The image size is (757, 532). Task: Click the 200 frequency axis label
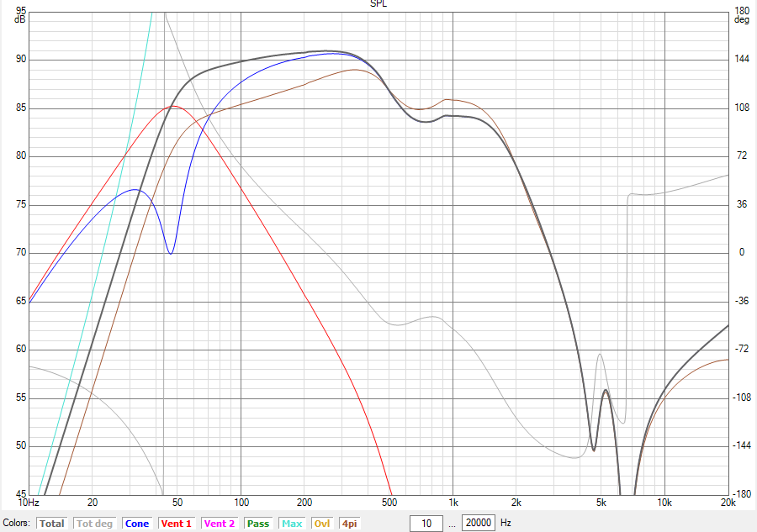coord(304,503)
